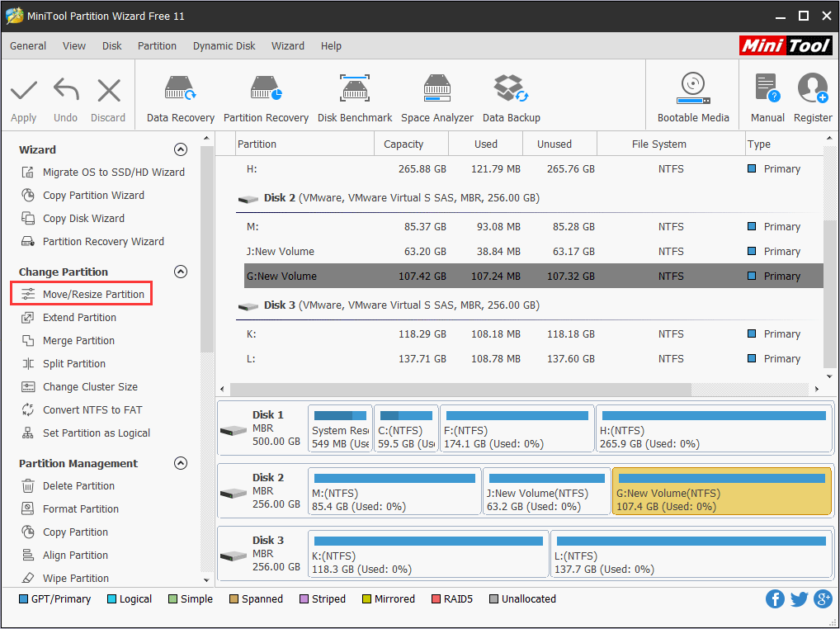The height and width of the screenshot is (629, 840).
Task: Click the Apply checkmark icon
Action: pos(24,90)
